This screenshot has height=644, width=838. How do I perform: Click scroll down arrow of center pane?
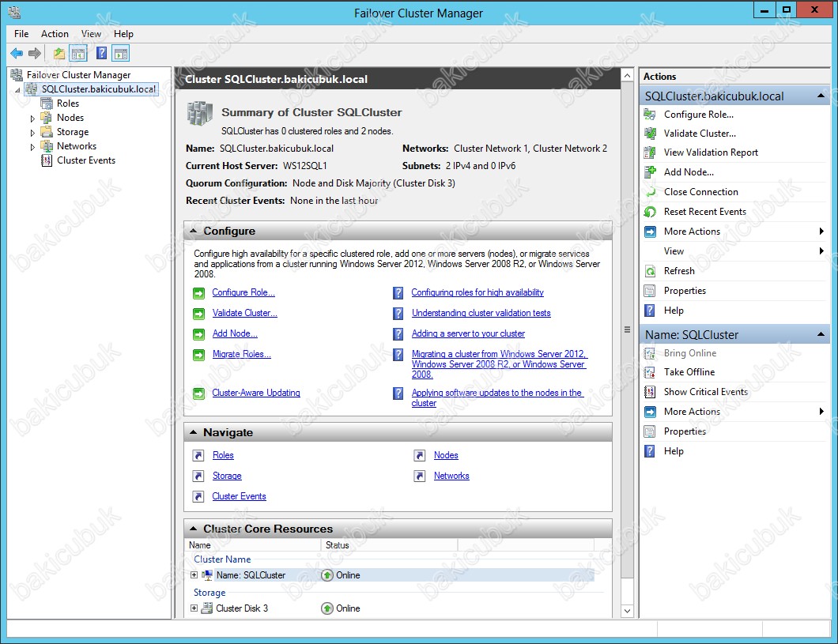coord(628,611)
